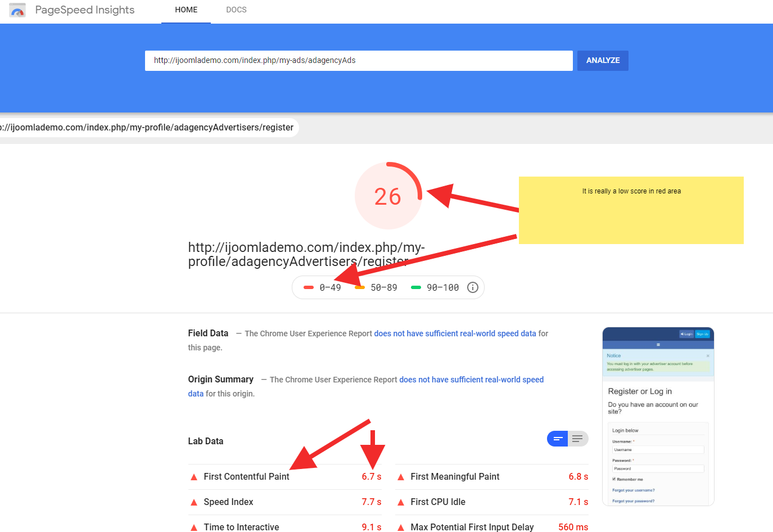Click the 7.7 s Speed Index value
This screenshot has height=532, width=773.
point(372,502)
